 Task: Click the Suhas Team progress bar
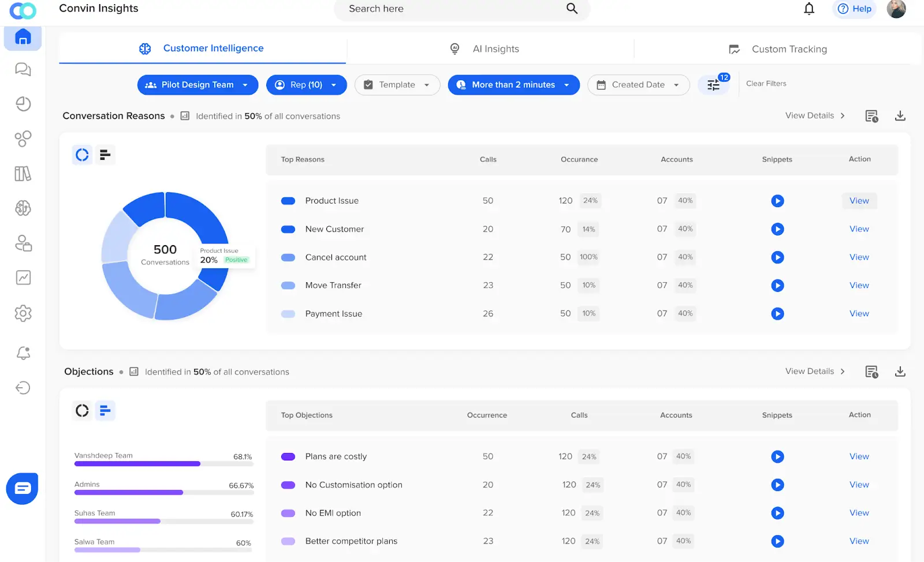(117, 521)
